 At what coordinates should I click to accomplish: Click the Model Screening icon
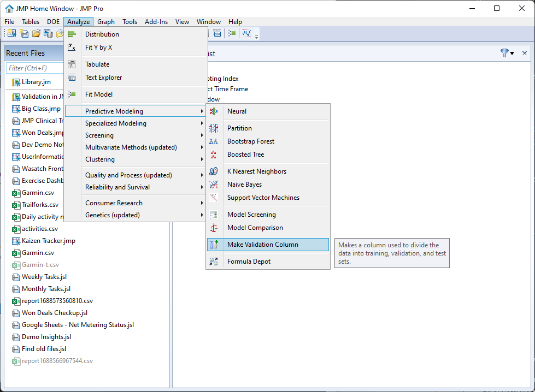(x=214, y=215)
